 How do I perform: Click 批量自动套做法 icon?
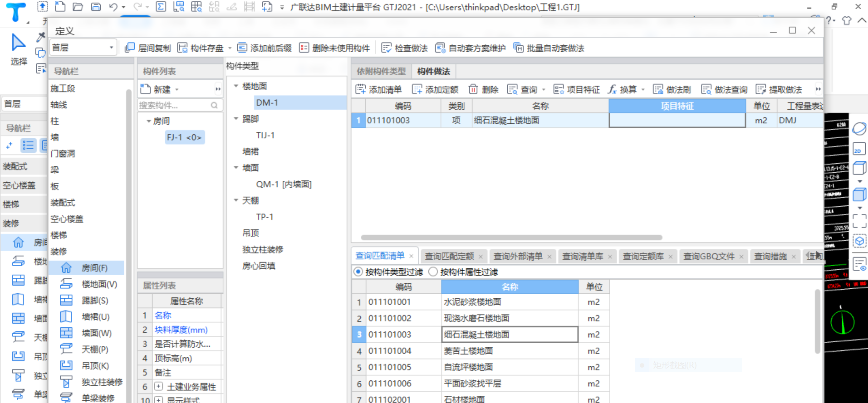518,48
